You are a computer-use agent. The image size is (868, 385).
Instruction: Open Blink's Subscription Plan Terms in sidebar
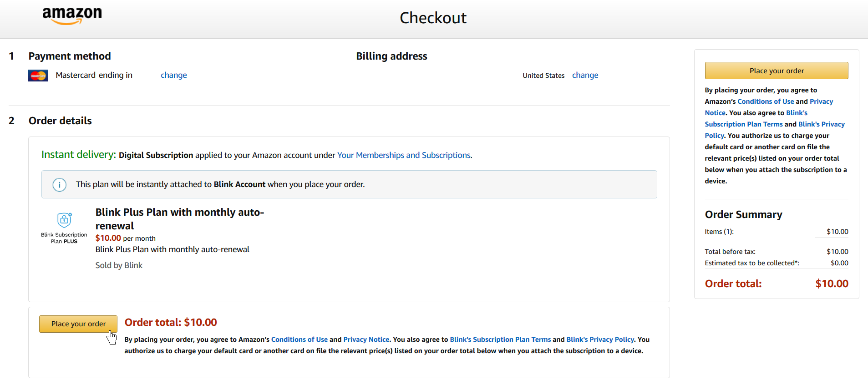[x=756, y=118]
